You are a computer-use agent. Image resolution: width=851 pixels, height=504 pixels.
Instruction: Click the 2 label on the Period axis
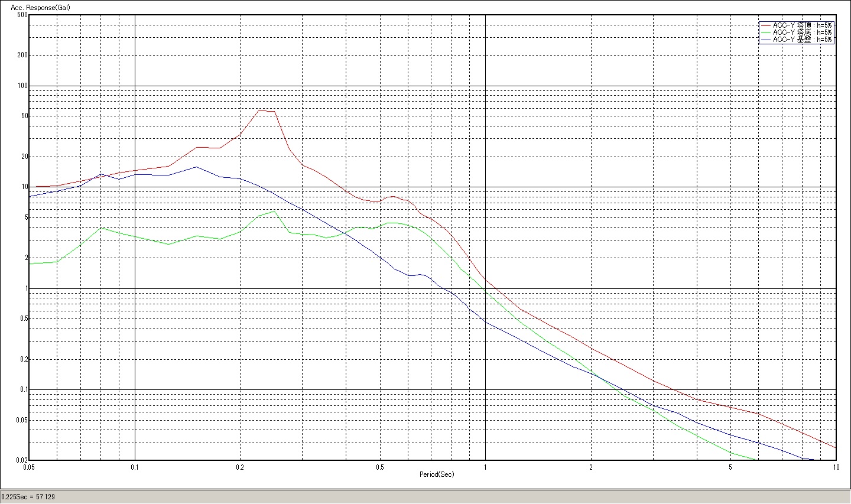[x=591, y=467]
